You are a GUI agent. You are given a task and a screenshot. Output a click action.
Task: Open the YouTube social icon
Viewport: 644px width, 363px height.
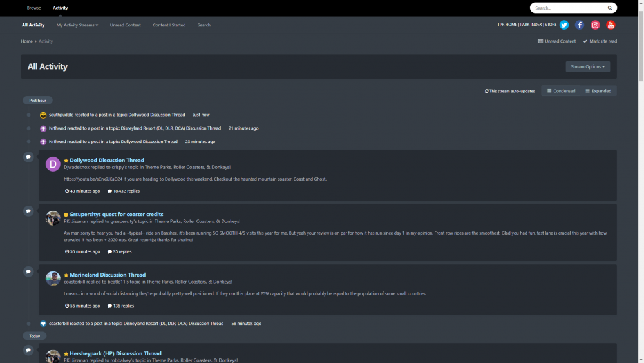611,25
